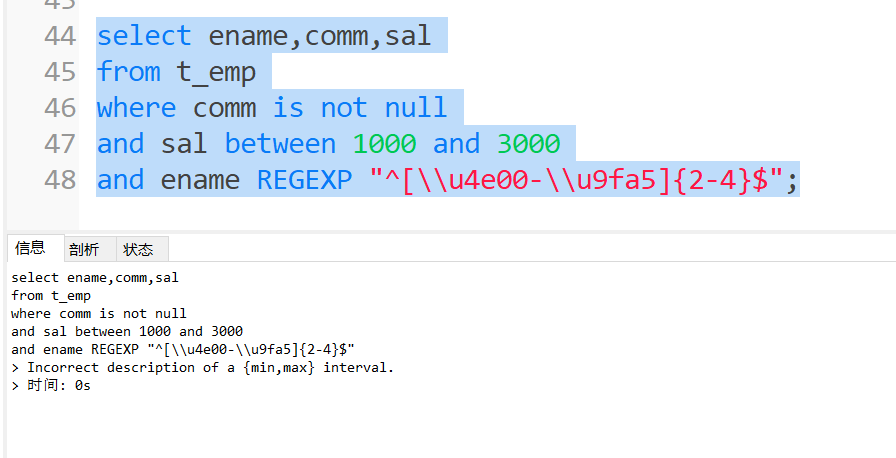896x458 pixels.
Task: Click ename,comm,sal in the editor
Action: tap(319, 36)
